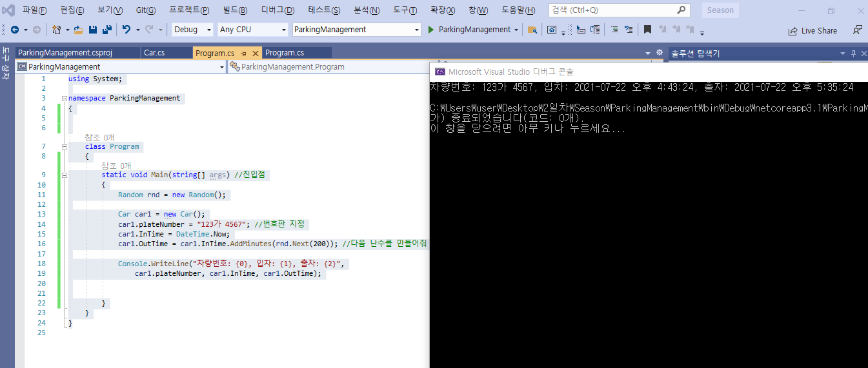Viewport: 868px width, 368px height.
Task: Focus the 검색 (Ctrl+Q) search box
Action: [619, 10]
